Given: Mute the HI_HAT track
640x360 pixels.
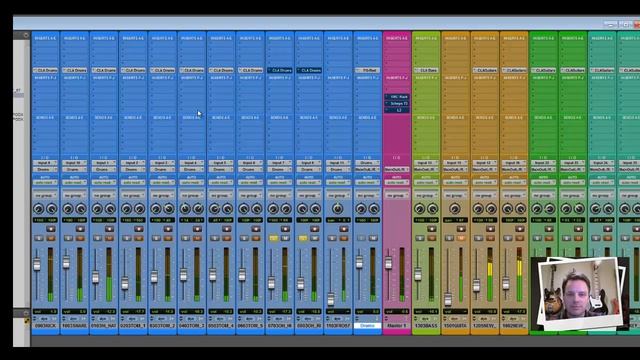Looking at the screenshot, I should tap(110, 238).
